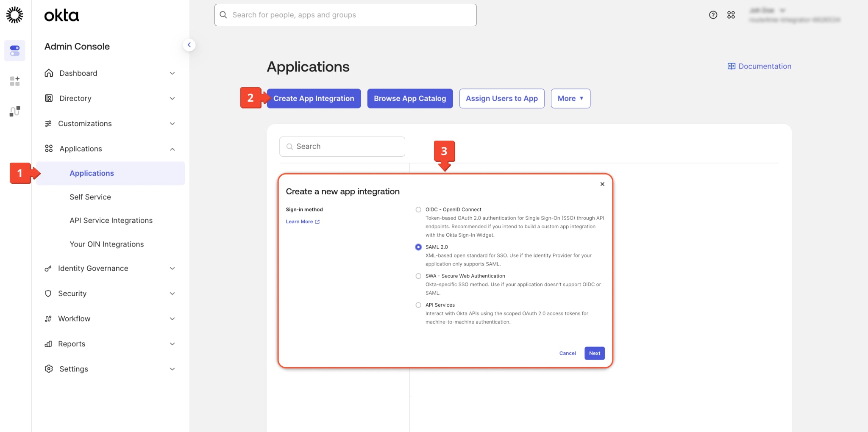Select the SWA - Secure Web Authentication option
The width and height of the screenshot is (868, 432).
tap(419, 276)
